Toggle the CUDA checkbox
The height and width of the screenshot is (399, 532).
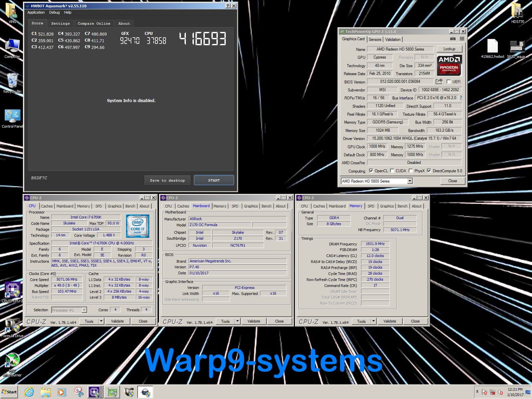[x=392, y=171]
